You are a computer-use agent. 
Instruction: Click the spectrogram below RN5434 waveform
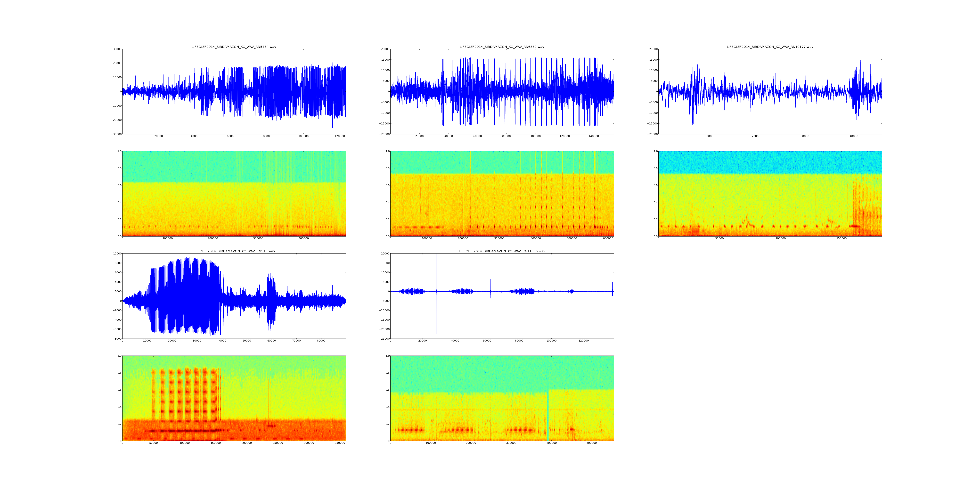(x=234, y=194)
